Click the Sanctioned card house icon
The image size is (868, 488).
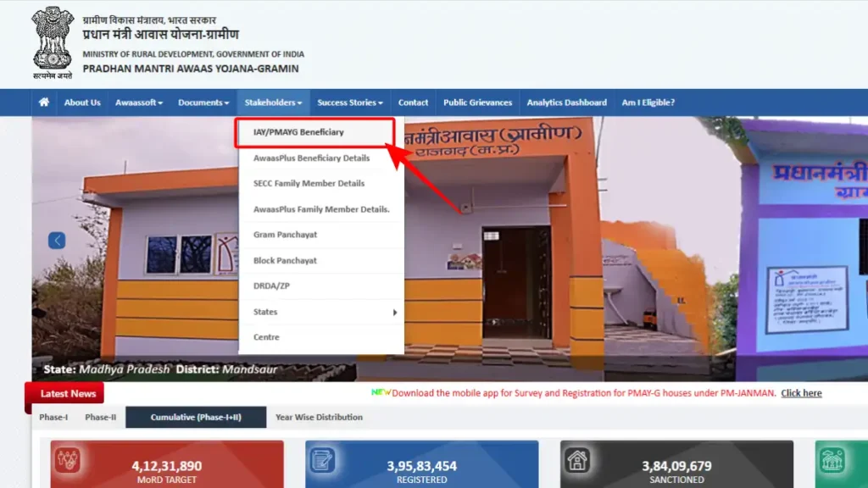click(576, 460)
